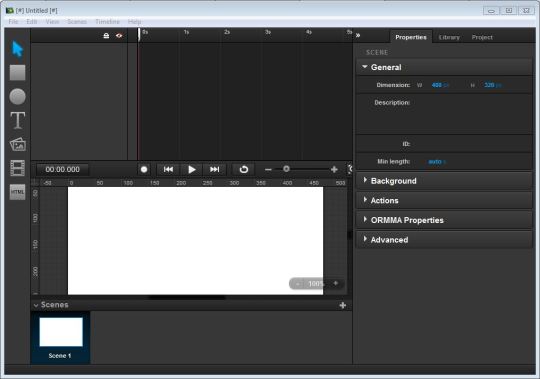This screenshot has width=540, height=379.
Task: Expand the Actions section
Action: [444, 200]
